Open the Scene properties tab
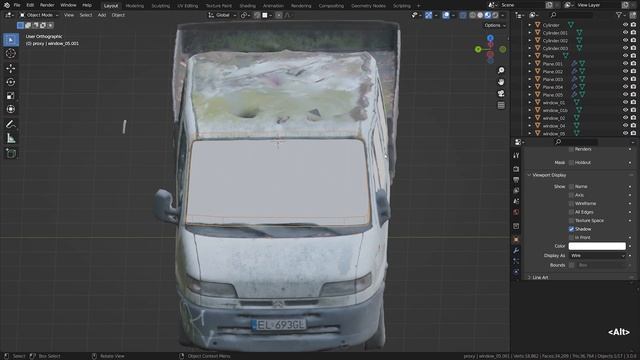The width and height of the screenshot is (640, 360). (516, 201)
